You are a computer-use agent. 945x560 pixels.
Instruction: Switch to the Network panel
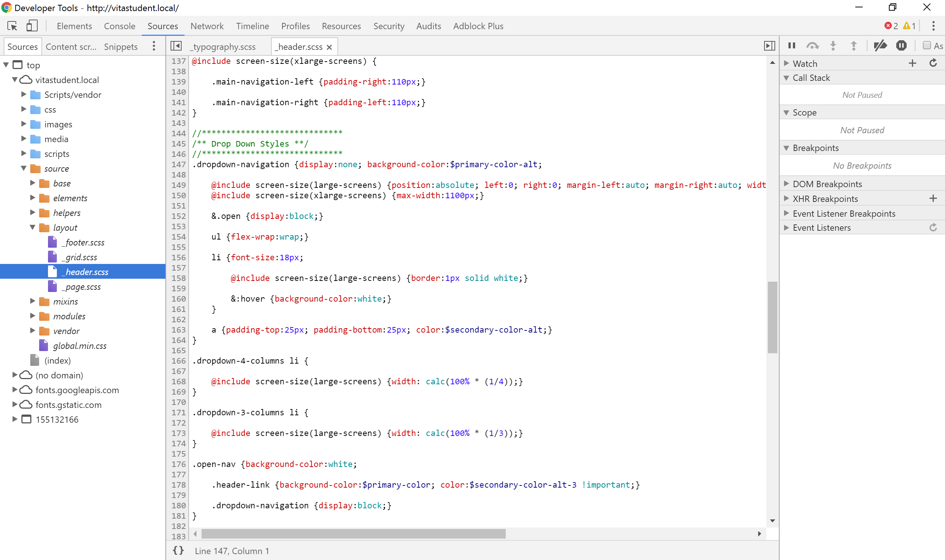(207, 26)
